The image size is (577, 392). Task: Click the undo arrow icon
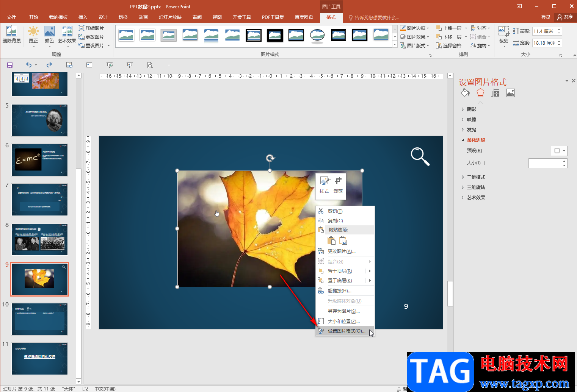(x=29, y=65)
